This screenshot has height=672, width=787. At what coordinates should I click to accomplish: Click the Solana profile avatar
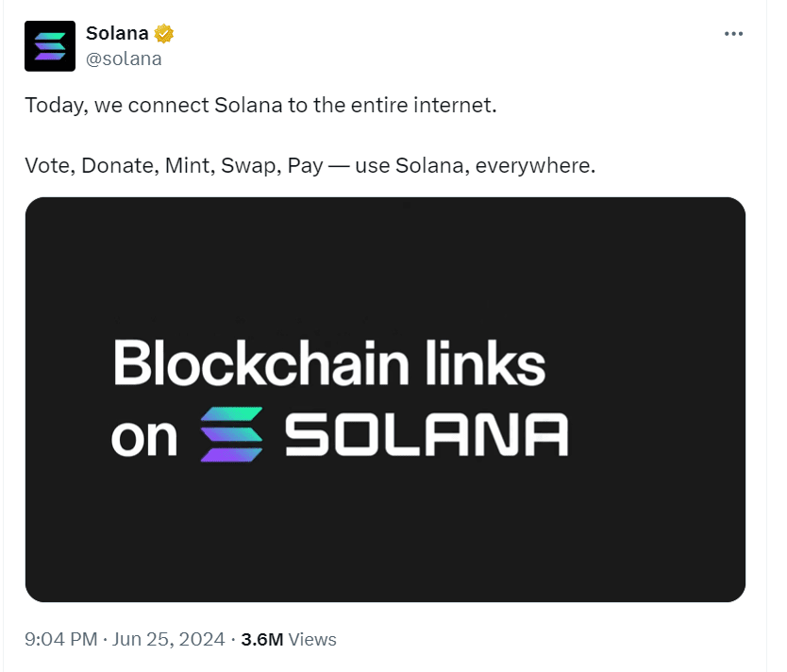point(49,46)
